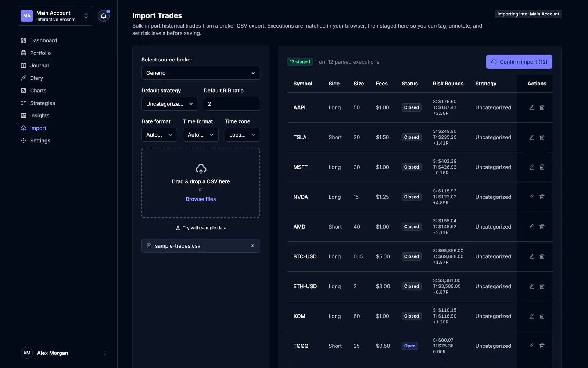Open the Time format dropdown

(201, 135)
